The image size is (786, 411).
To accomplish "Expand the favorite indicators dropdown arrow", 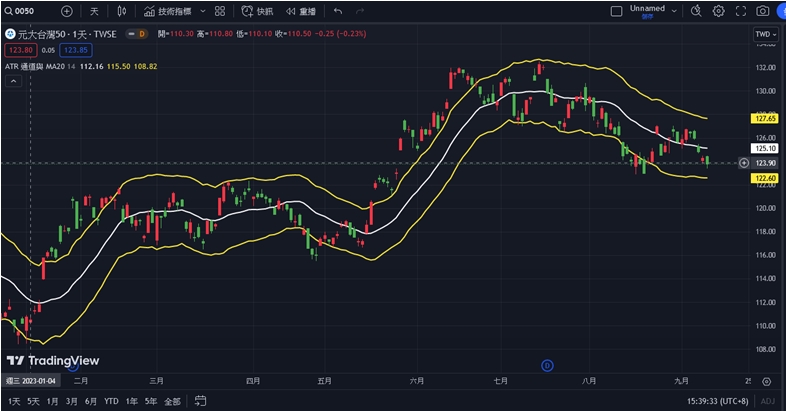I will point(203,11).
